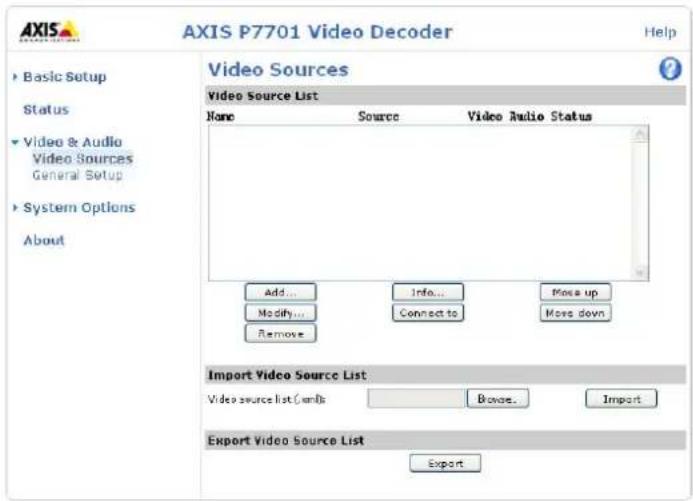The width and height of the screenshot is (693, 501).
Task: Open Basic Setup section
Action: [65, 77]
